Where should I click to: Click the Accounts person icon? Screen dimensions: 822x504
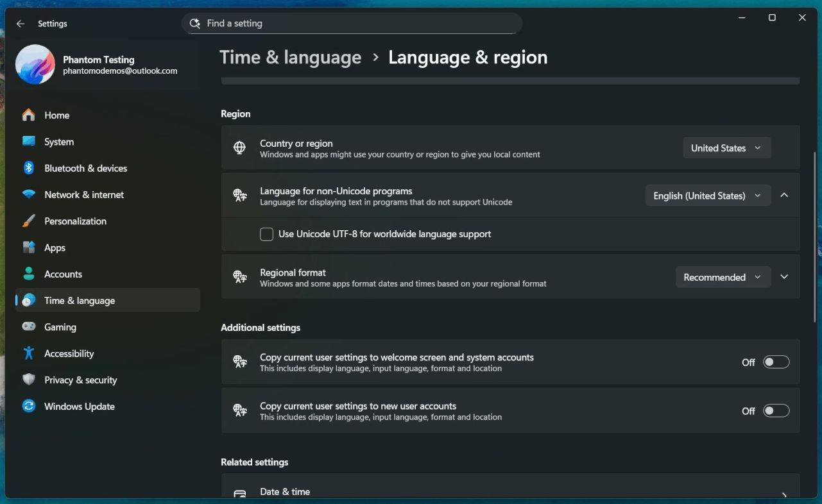coord(29,274)
